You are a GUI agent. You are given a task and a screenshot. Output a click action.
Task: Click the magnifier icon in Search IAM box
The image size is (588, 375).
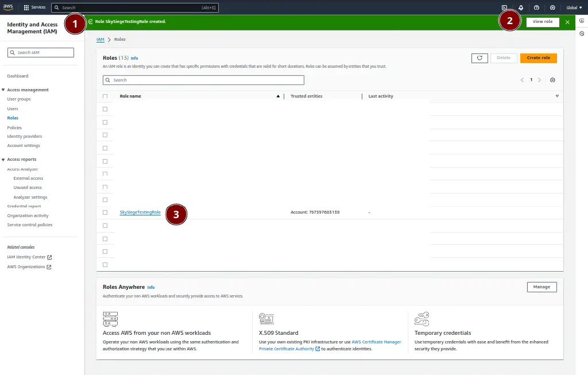coord(13,52)
